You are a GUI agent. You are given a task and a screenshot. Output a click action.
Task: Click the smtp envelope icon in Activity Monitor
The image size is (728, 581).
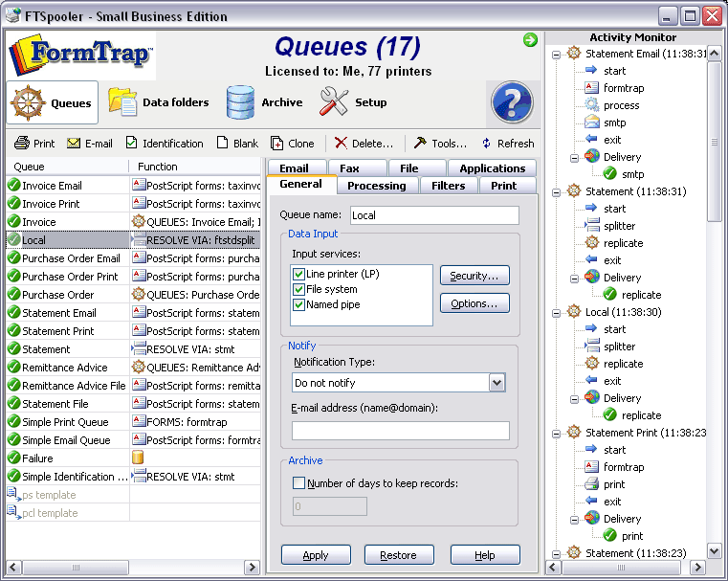(x=591, y=123)
